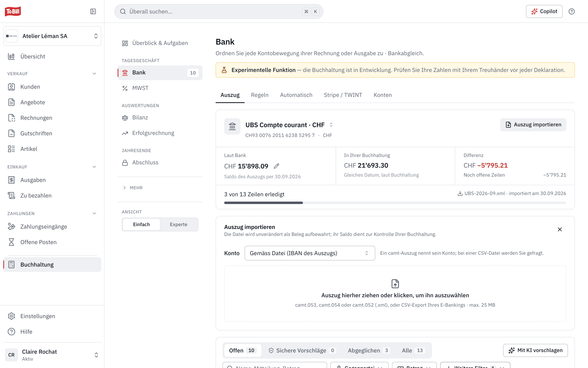Expand the Mehr section

click(x=133, y=188)
